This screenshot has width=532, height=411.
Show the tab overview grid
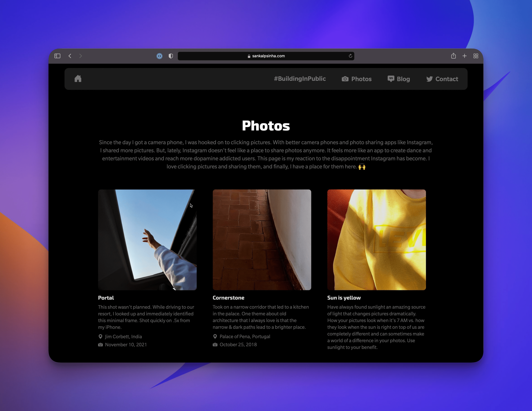click(476, 56)
